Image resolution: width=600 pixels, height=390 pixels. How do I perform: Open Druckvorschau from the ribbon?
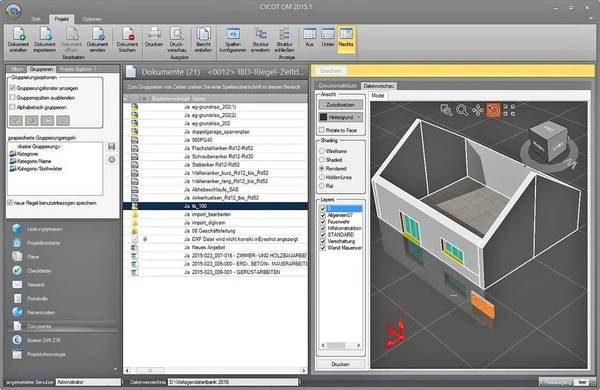(x=177, y=39)
